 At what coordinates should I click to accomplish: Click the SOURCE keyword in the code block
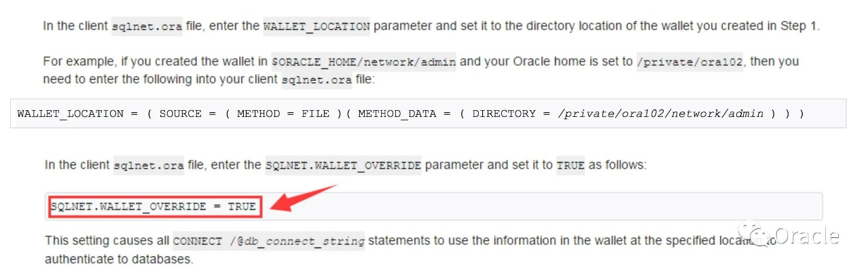coord(180,114)
